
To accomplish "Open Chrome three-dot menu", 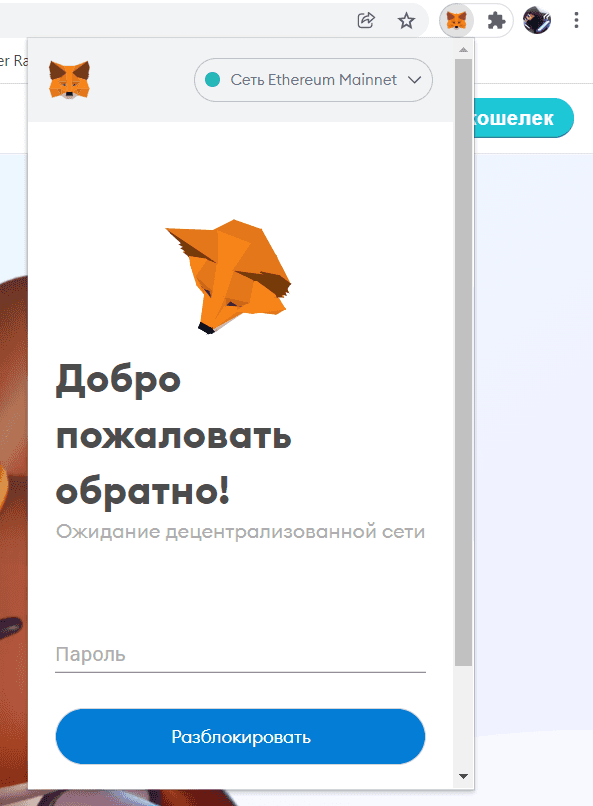I will pos(576,21).
